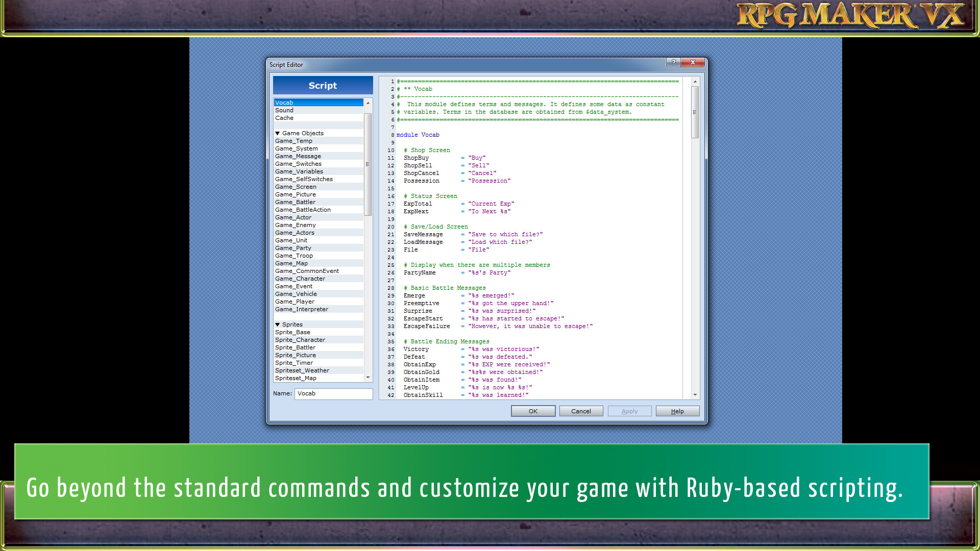Screen dimensions: 980x551
Task: Collapse the Sprites group
Action: coord(278,324)
